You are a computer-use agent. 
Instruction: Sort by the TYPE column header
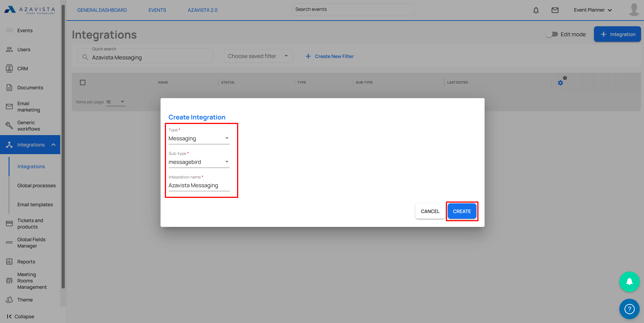[301, 82]
